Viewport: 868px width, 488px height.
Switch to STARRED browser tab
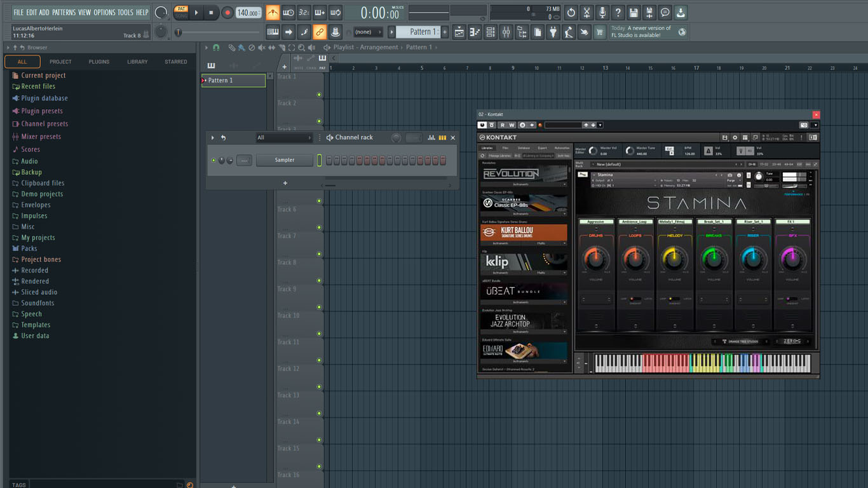pos(176,62)
